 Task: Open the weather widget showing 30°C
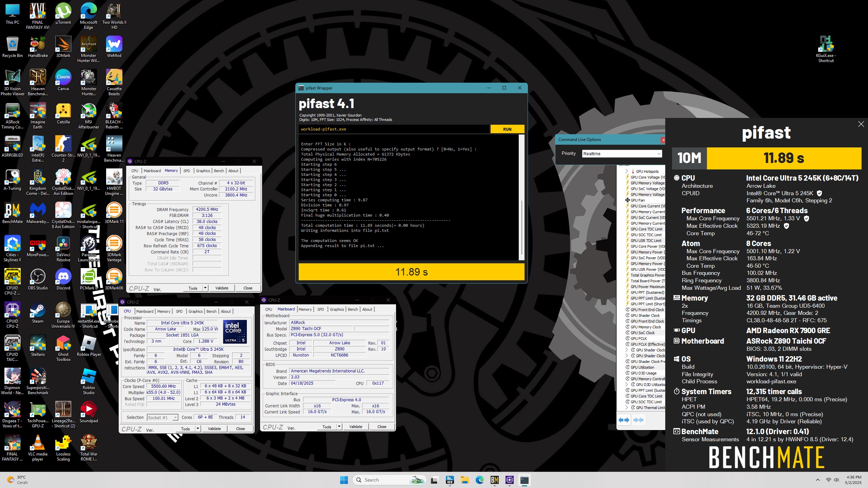point(18,480)
